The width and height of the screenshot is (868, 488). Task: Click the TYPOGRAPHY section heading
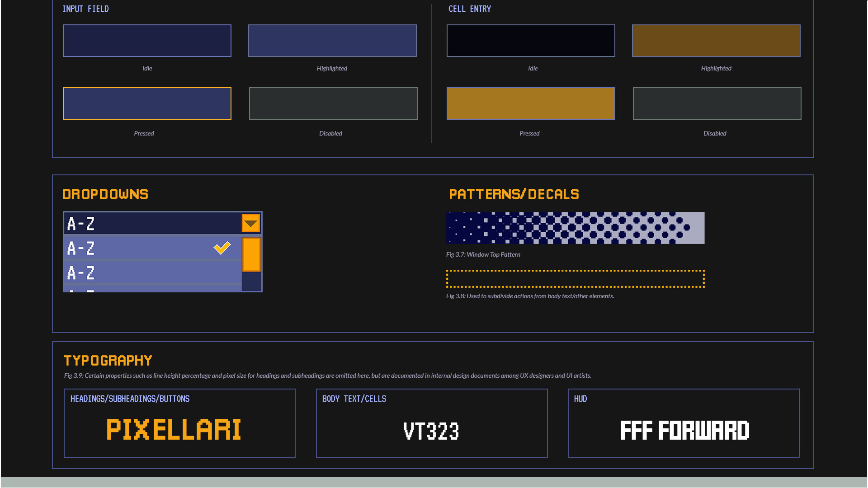pyautogui.click(x=107, y=360)
